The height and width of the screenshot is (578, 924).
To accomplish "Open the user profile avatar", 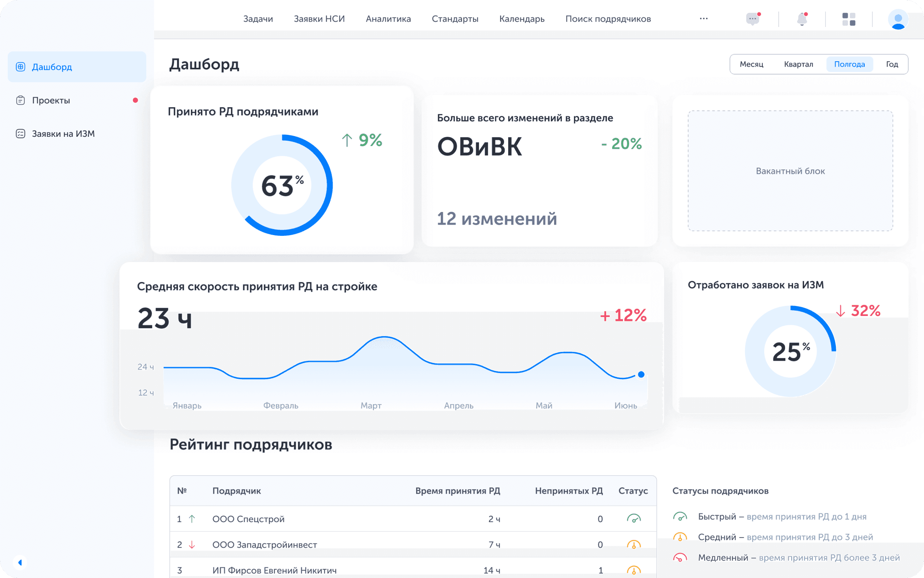I will pos(898,19).
